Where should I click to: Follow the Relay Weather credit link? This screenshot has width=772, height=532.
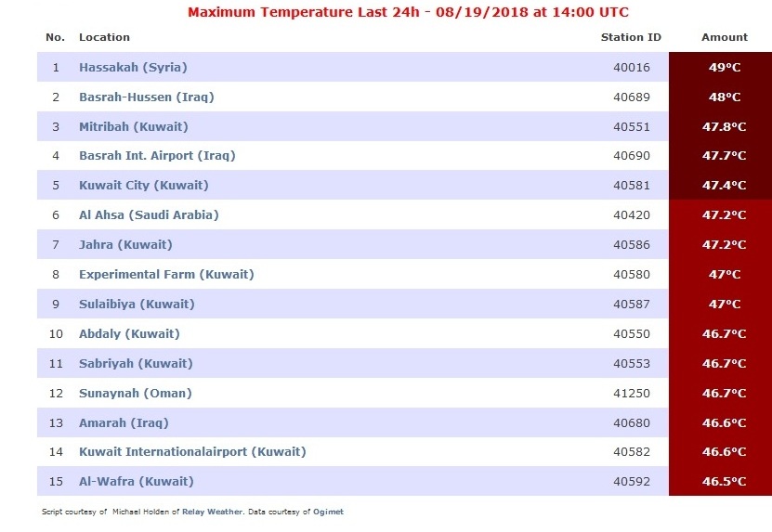(x=212, y=512)
